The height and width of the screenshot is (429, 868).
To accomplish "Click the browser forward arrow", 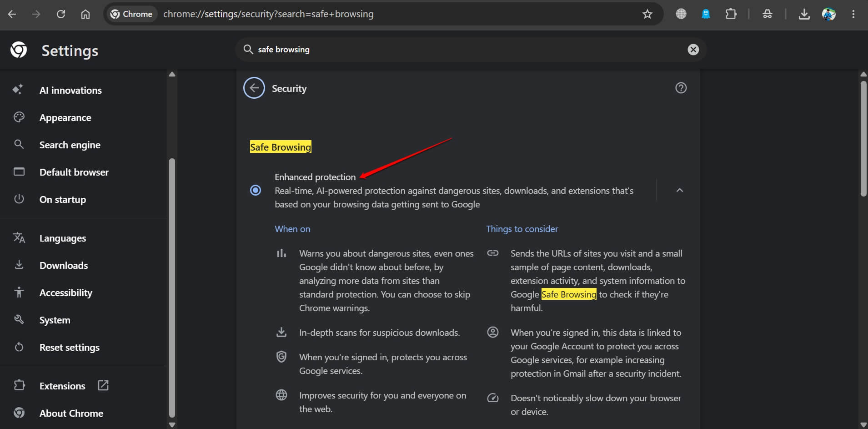I will (x=36, y=14).
